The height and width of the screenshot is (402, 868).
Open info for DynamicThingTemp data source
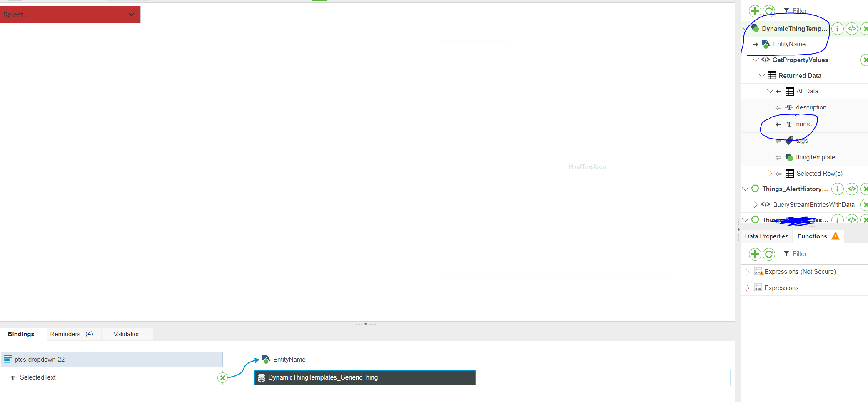pyautogui.click(x=837, y=29)
